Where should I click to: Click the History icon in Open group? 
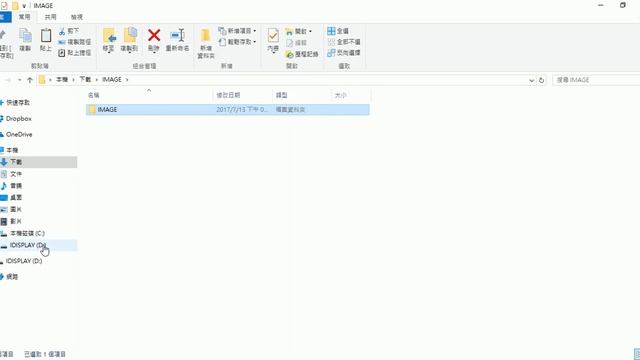(289, 54)
